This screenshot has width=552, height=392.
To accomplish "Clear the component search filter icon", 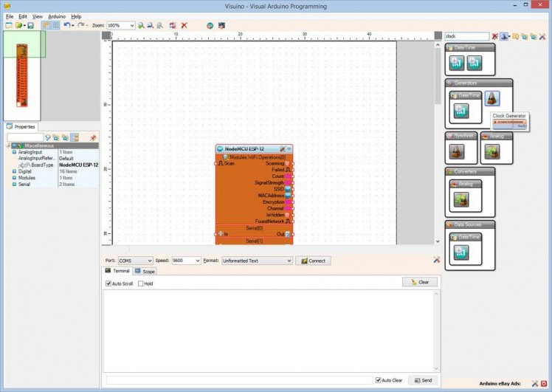I will [x=495, y=36].
